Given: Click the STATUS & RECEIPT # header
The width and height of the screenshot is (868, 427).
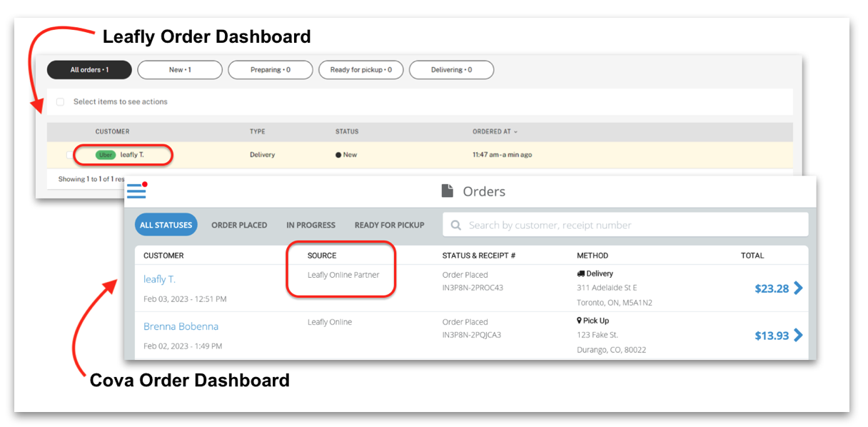Looking at the screenshot, I should [479, 256].
